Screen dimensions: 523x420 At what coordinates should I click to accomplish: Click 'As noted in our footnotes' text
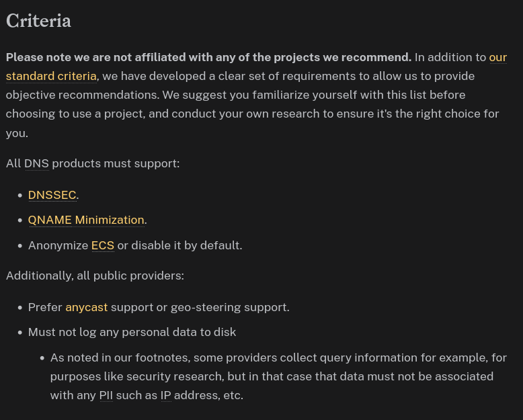[x=122, y=358]
